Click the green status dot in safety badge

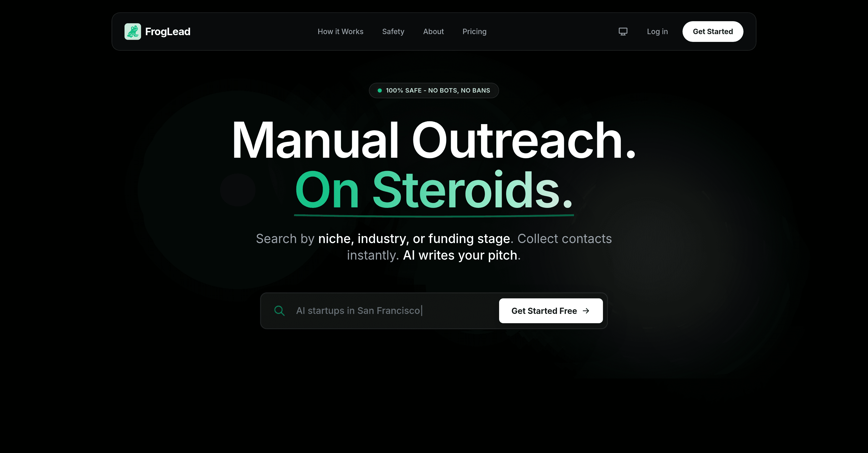coord(379,90)
